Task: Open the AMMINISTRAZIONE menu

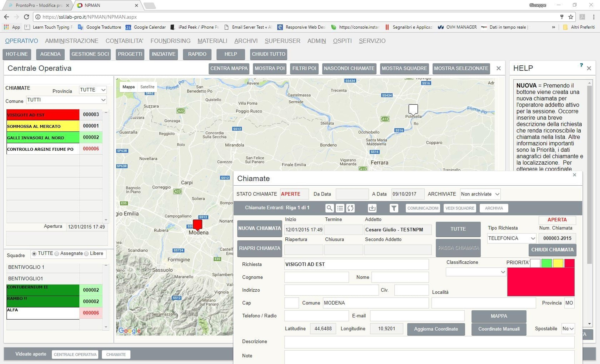Action: tap(72, 41)
